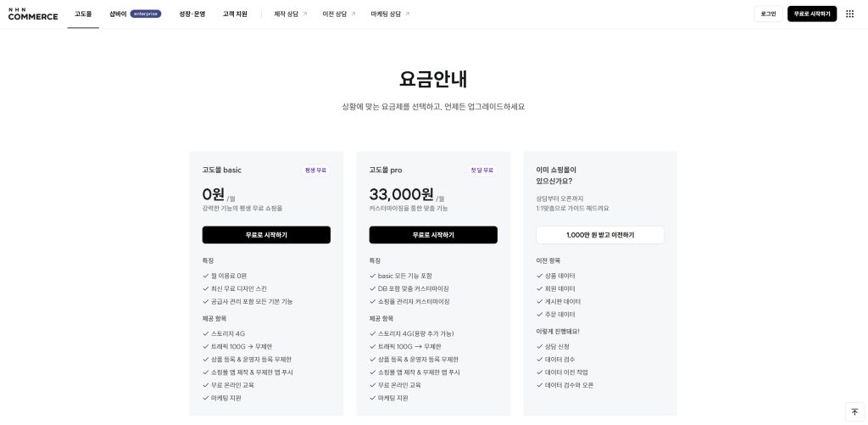
Task: Click the 첫 달 무료 badge on pro plan
Action: 481,171
